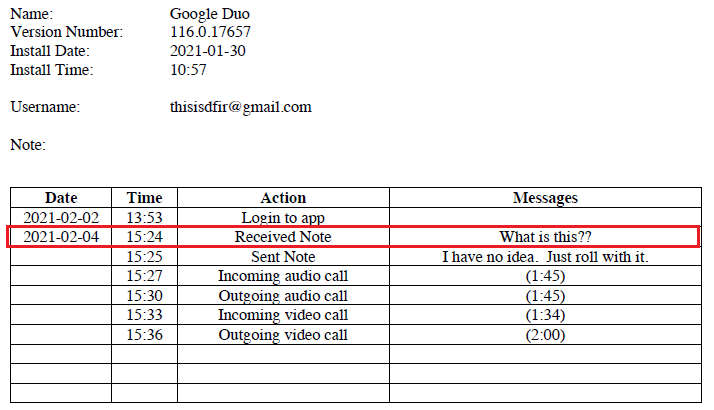Click the thisisdfir@gmail.com email address

(x=241, y=107)
